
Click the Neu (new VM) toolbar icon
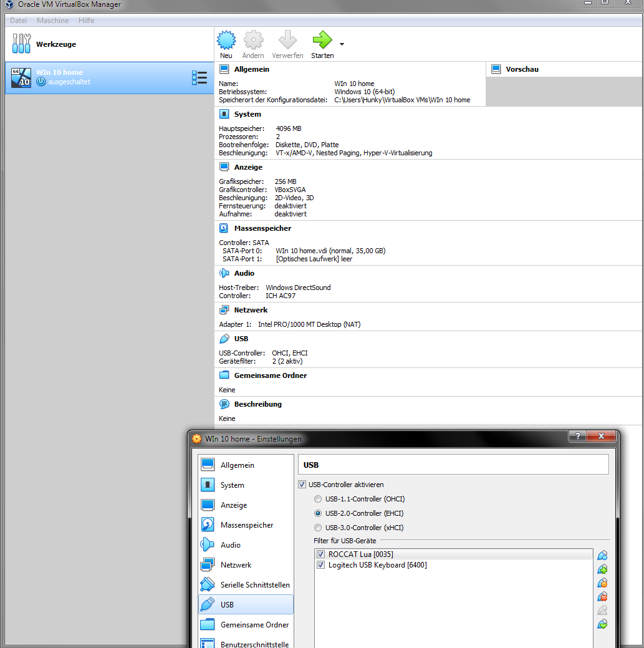click(x=226, y=40)
